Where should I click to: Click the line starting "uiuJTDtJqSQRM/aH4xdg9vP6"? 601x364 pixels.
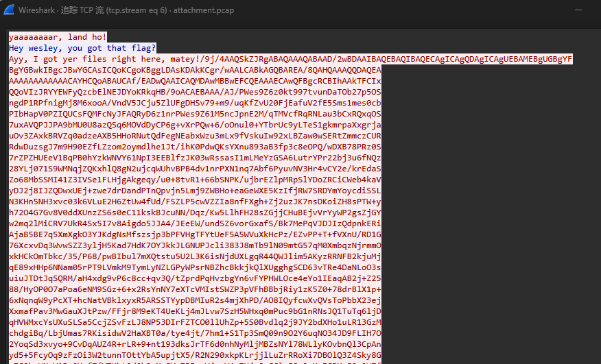pyautogui.click(x=195, y=278)
